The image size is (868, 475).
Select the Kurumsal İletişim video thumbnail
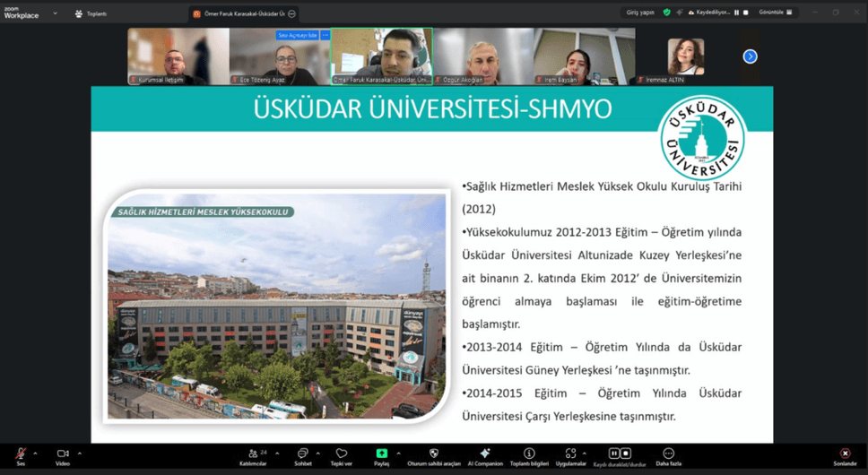178,56
